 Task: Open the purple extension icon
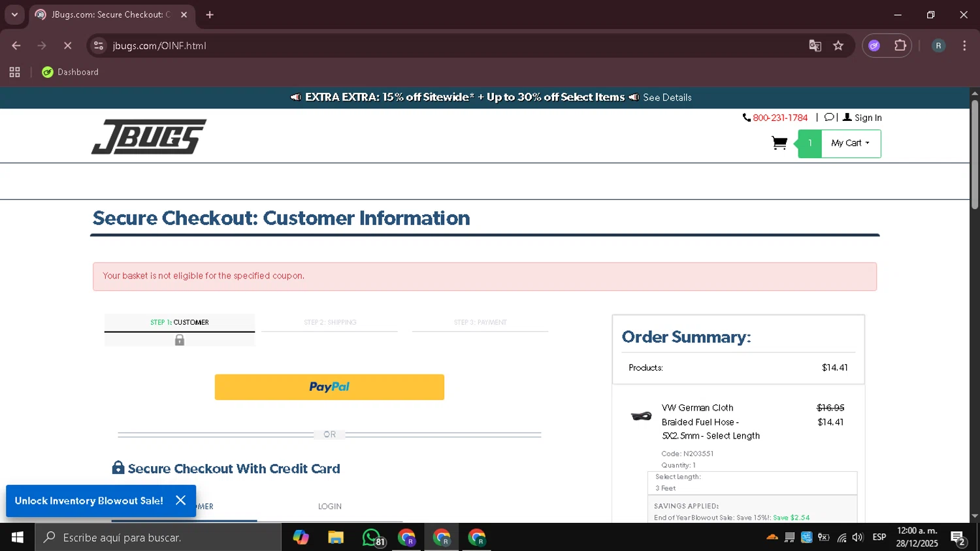(x=874, y=46)
